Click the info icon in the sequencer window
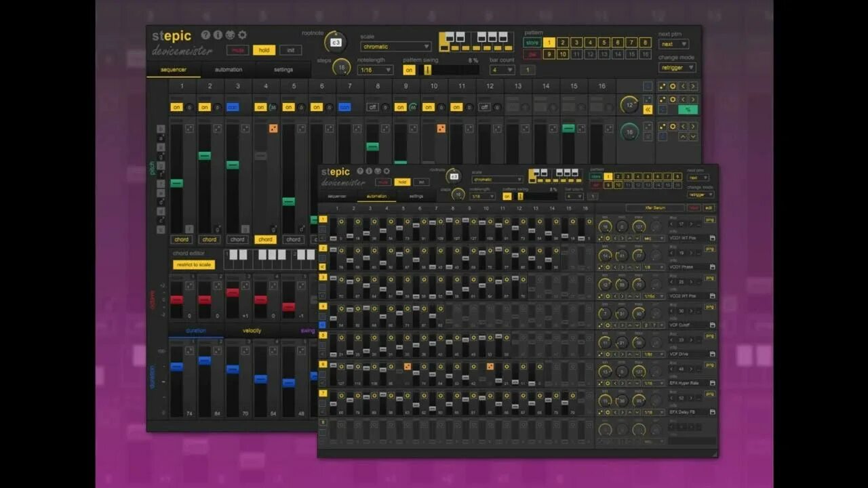The image size is (868, 488). pyautogui.click(x=218, y=35)
